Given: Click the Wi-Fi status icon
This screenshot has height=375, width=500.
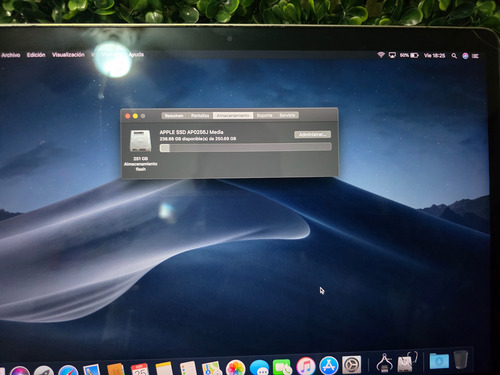Looking at the screenshot, I should click(x=381, y=55).
